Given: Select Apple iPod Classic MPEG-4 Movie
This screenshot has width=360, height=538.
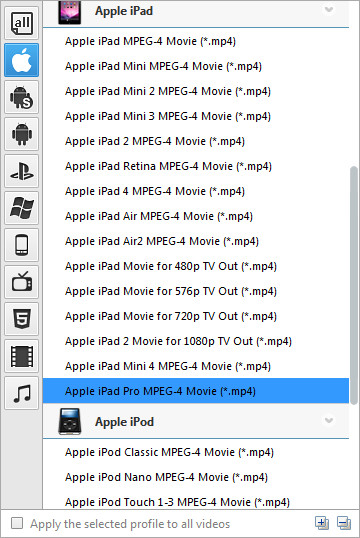Looking at the screenshot, I should tap(196, 452).
